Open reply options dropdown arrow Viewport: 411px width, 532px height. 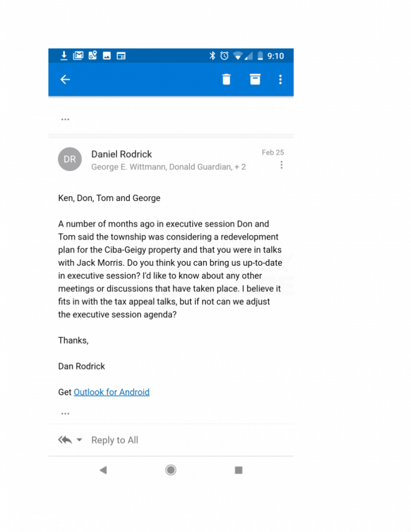79,440
